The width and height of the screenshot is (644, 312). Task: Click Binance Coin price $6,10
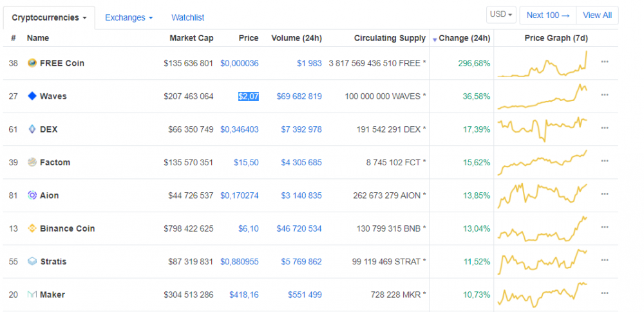coord(249,228)
